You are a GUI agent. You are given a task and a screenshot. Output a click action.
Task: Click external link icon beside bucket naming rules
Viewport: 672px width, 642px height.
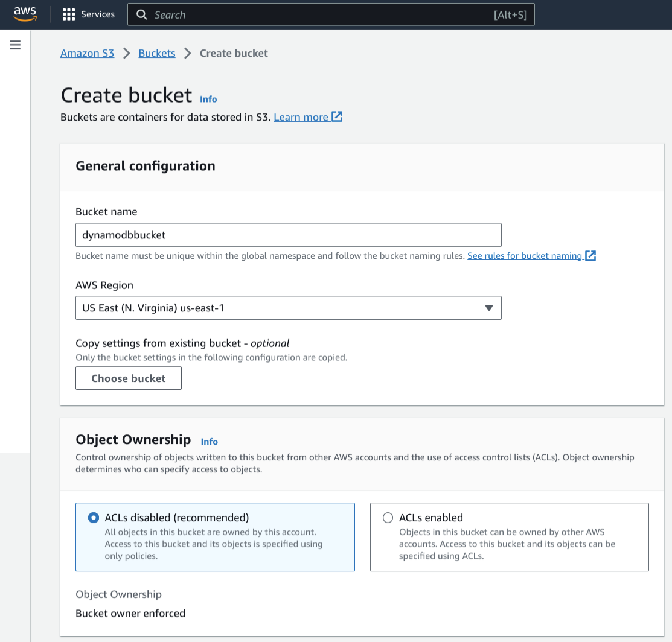(590, 256)
